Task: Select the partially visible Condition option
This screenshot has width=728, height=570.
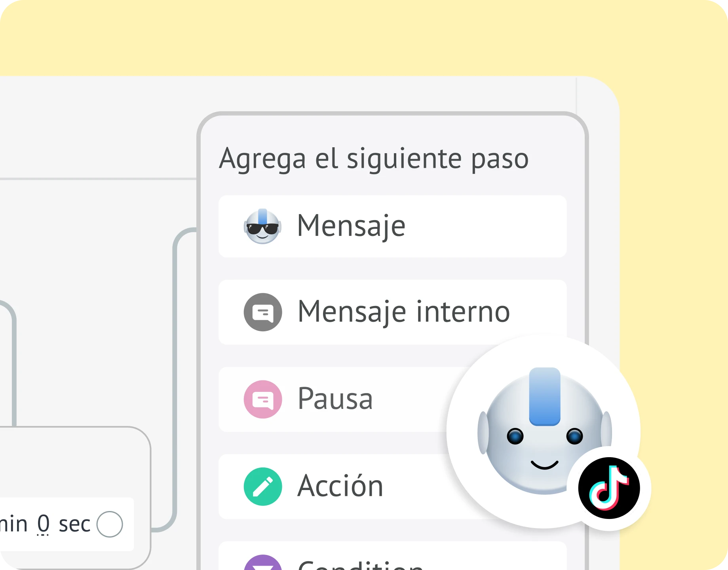Action: [392, 556]
